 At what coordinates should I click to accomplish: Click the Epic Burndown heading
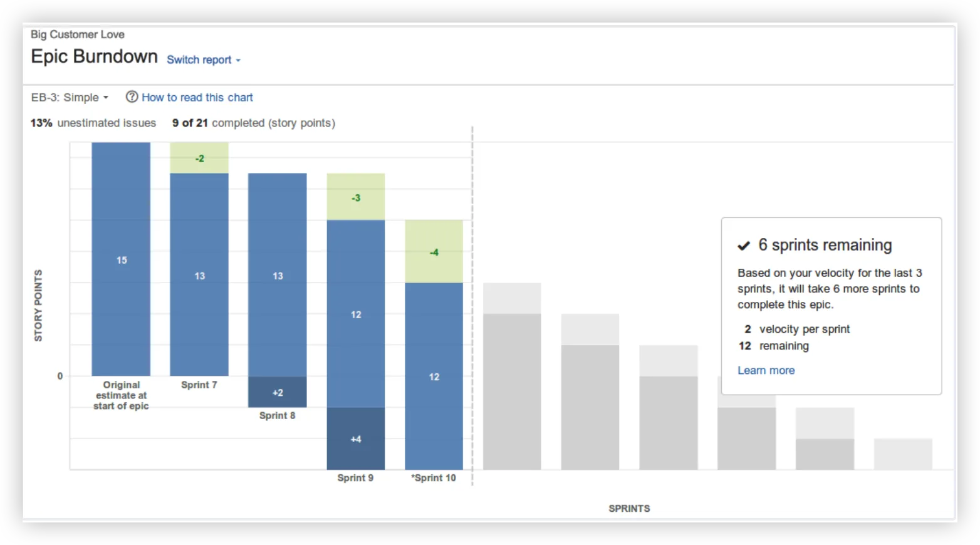click(94, 56)
